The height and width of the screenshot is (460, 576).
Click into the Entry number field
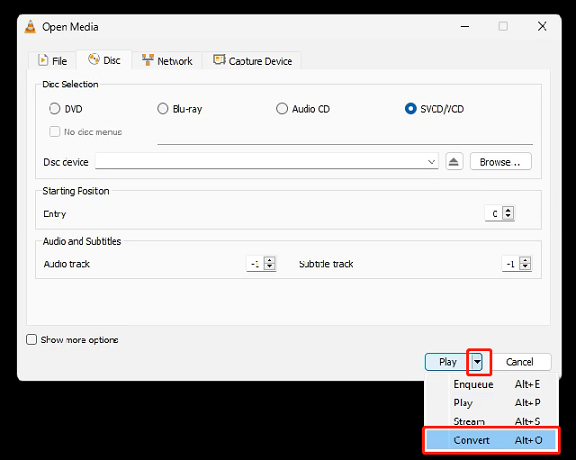point(494,213)
